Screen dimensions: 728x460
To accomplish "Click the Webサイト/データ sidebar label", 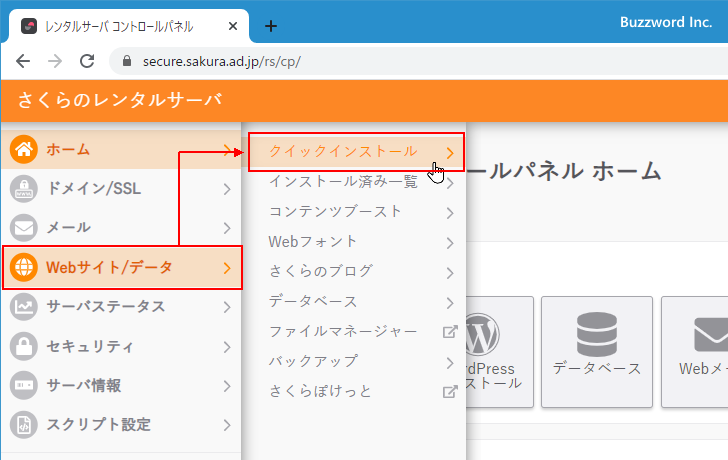I will (109, 267).
